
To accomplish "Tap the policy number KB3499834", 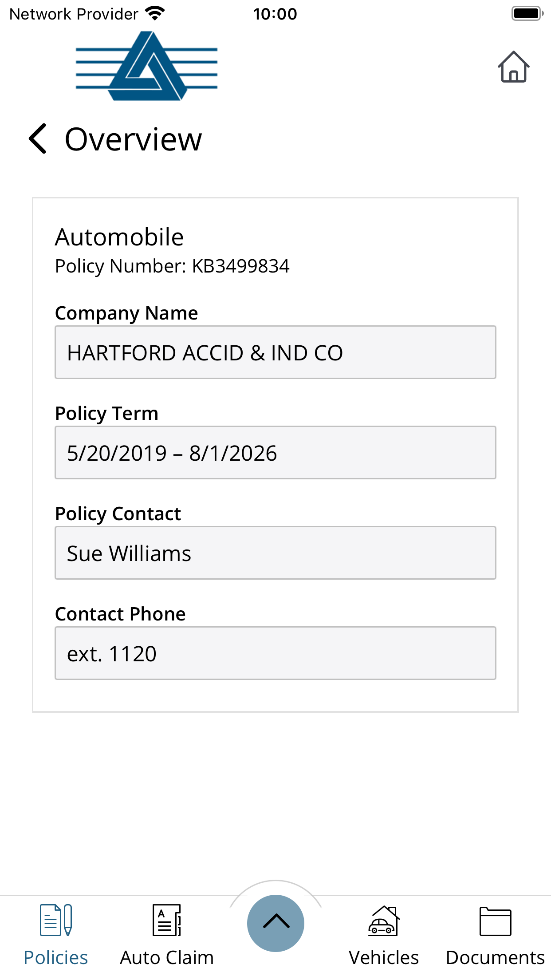I will click(x=240, y=266).
